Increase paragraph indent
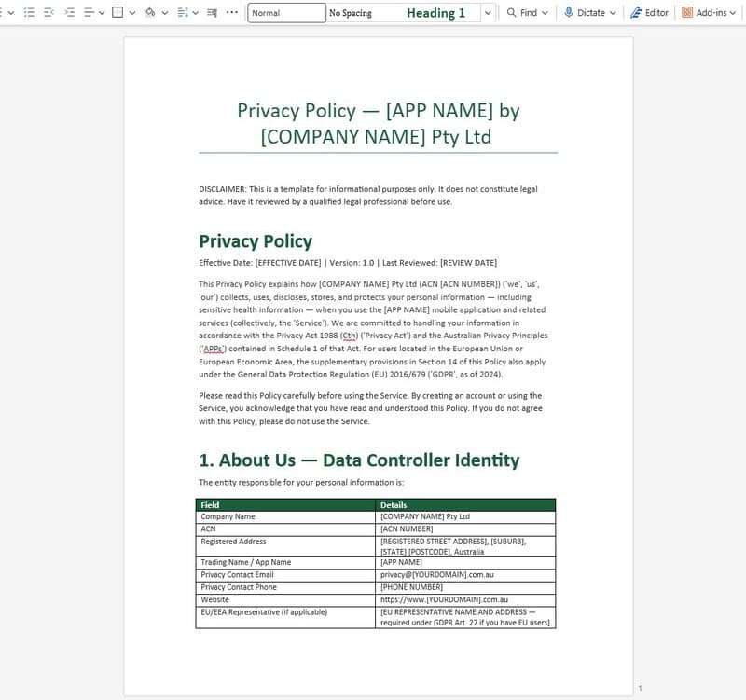 70,12
